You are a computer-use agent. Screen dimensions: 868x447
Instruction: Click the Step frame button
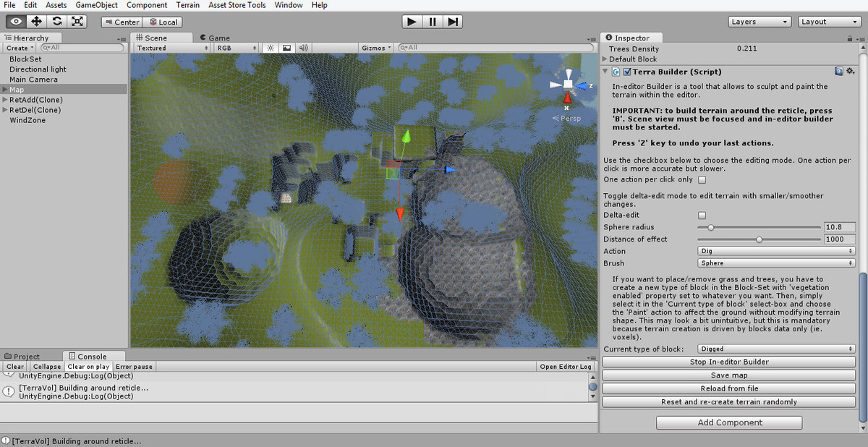[452, 22]
